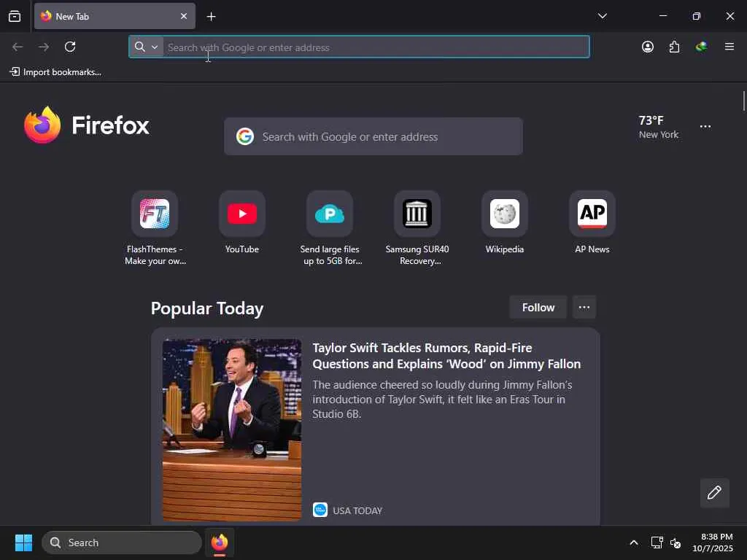Open the 73°F New York weather widget

pyautogui.click(x=659, y=127)
